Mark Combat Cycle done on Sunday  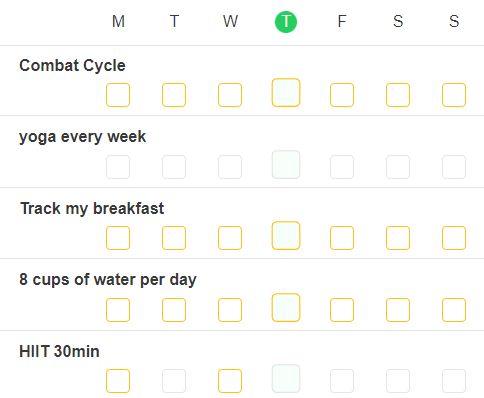tap(454, 95)
